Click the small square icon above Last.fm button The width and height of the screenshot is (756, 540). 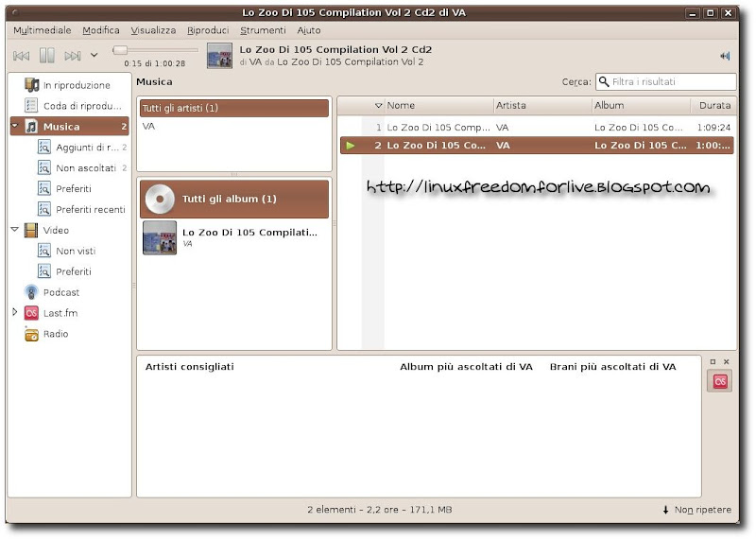point(713,361)
